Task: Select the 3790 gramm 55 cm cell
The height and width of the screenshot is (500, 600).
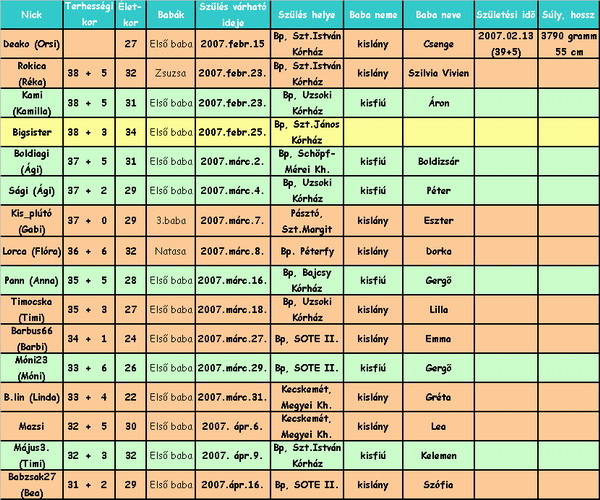Action: (x=567, y=43)
